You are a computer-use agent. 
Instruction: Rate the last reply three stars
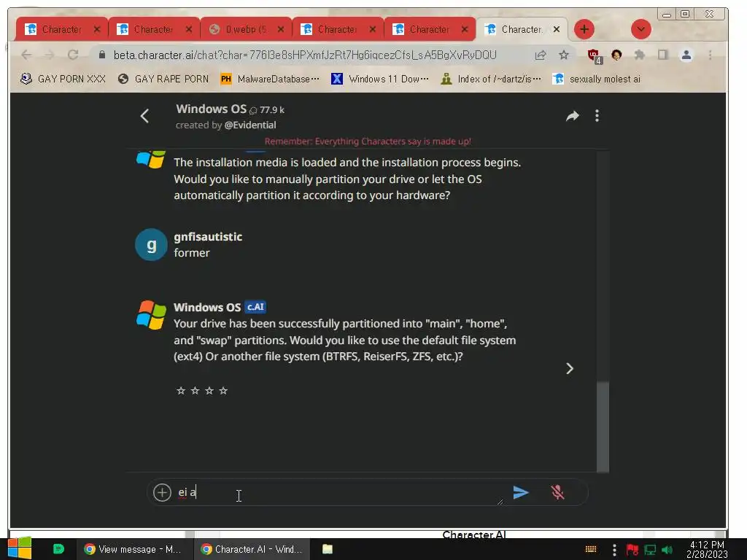[x=209, y=391]
